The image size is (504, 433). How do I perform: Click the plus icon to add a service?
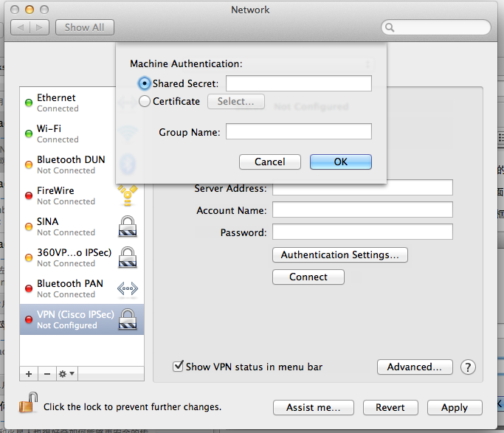29,374
